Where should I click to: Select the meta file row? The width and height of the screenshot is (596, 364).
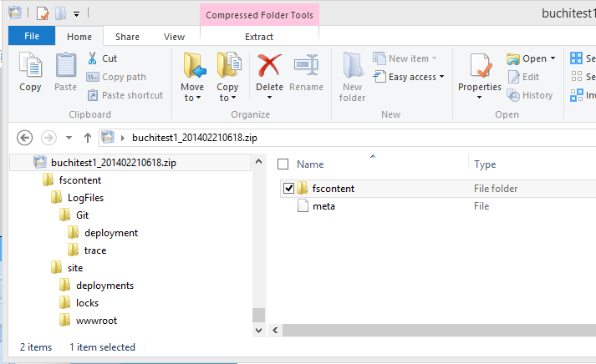(438, 206)
